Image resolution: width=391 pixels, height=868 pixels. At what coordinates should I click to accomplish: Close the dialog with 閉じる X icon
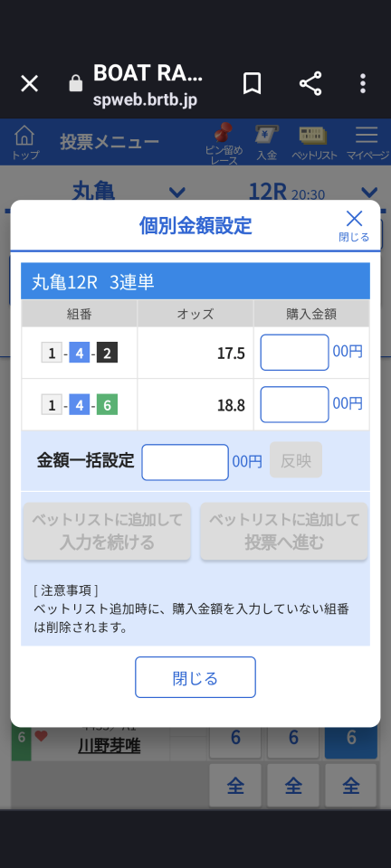[x=354, y=225]
